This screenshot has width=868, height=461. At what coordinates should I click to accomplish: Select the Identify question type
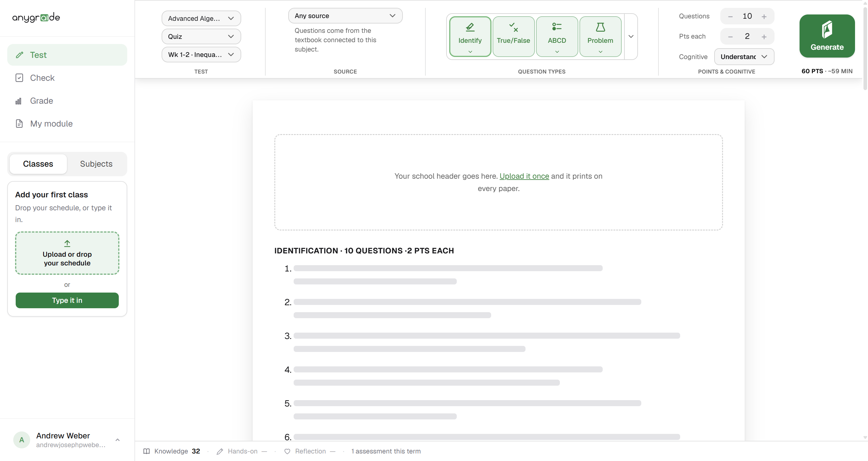coord(470,36)
